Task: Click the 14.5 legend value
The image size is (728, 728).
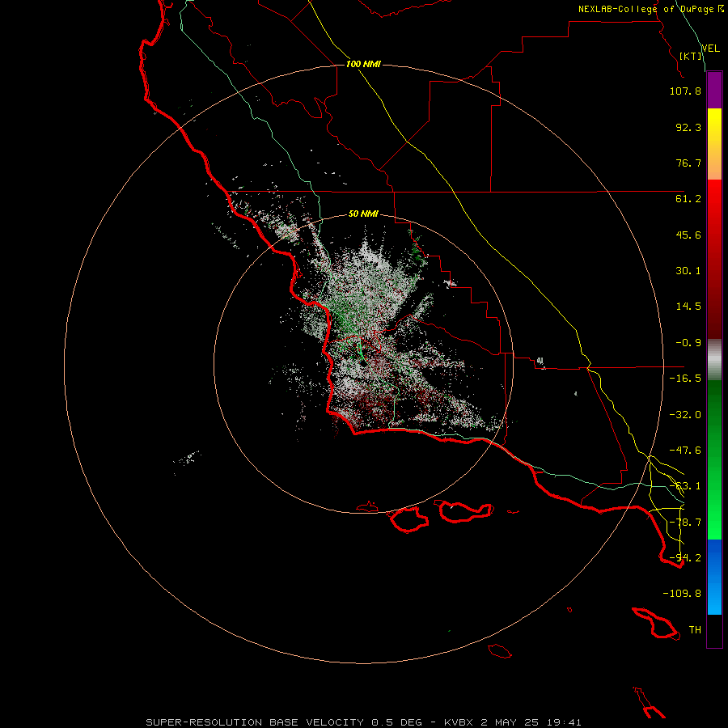Action: click(688, 307)
